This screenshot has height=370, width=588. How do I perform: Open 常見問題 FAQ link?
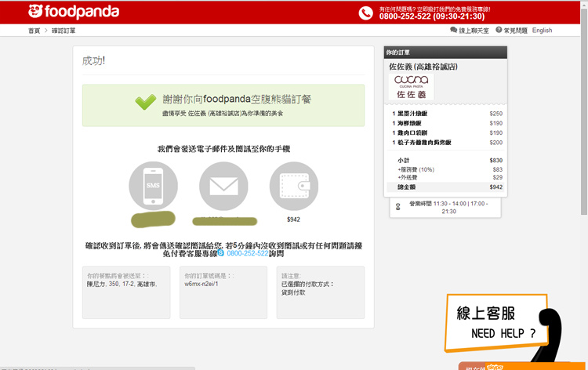(515, 31)
